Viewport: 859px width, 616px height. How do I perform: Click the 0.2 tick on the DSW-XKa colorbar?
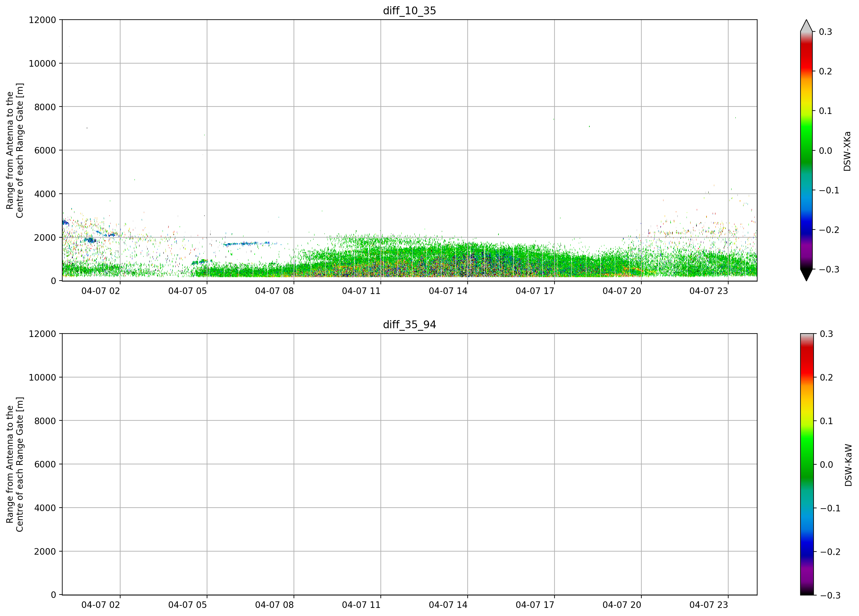point(825,71)
